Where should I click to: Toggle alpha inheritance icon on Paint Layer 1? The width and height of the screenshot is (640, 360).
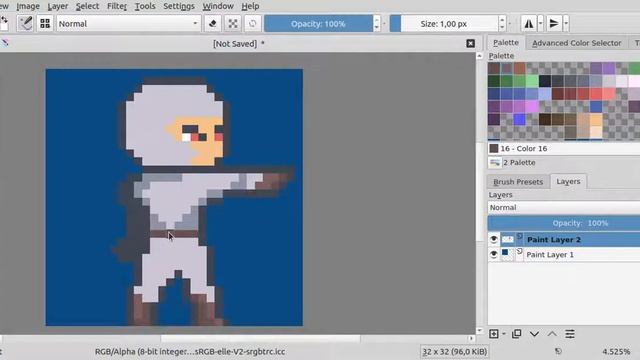(x=519, y=252)
